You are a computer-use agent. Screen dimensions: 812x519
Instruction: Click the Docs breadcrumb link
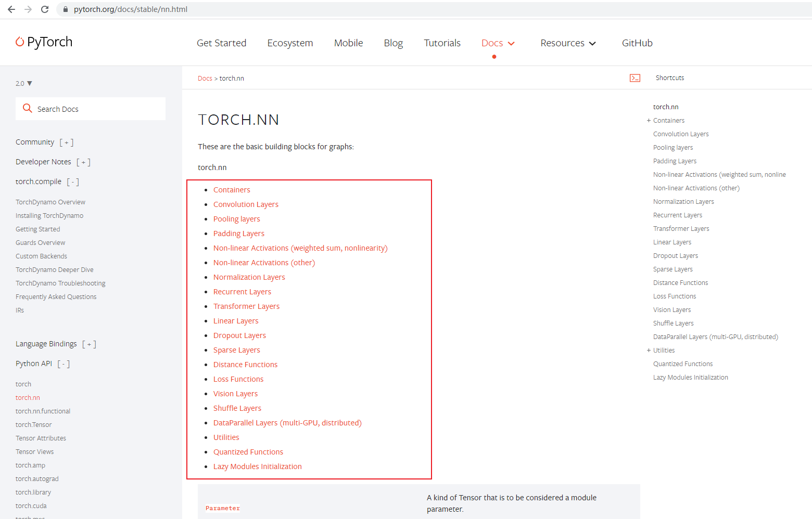[x=205, y=79]
